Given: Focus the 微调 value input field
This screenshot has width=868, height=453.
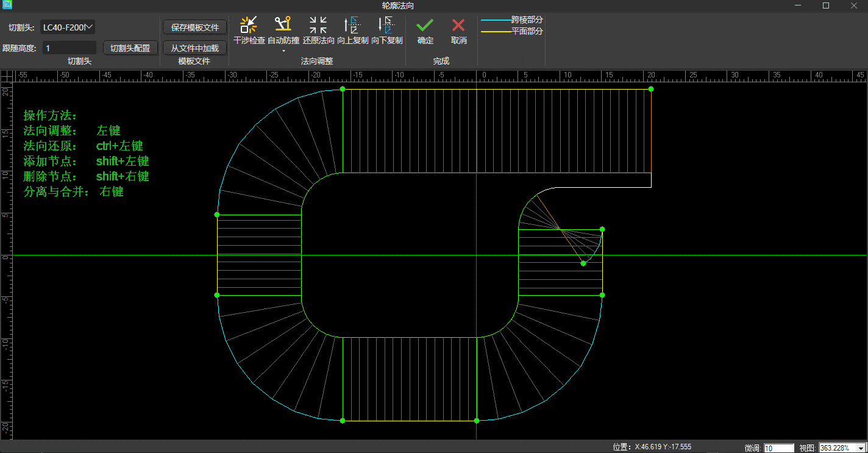Looking at the screenshot, I should [779, 448].
